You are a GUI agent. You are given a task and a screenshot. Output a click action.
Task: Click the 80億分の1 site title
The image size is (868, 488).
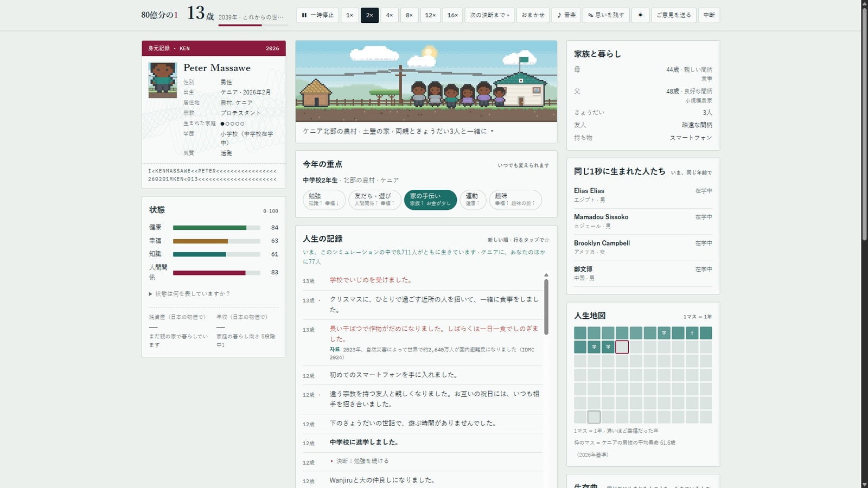[159, 15]
